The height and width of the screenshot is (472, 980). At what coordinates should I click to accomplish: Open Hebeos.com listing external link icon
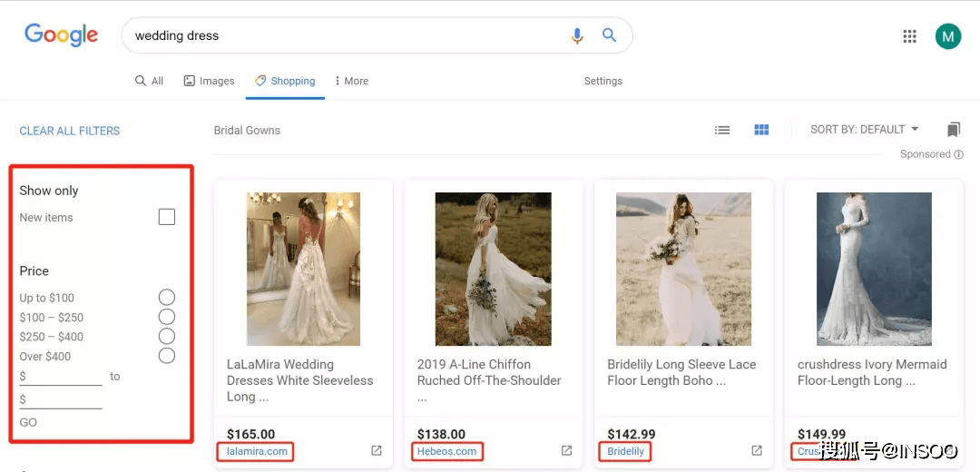pos(566,450)
